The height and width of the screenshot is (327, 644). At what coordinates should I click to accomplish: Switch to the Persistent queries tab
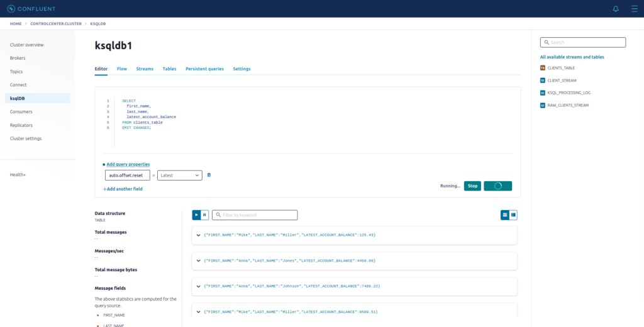click(x=204, y=69)
